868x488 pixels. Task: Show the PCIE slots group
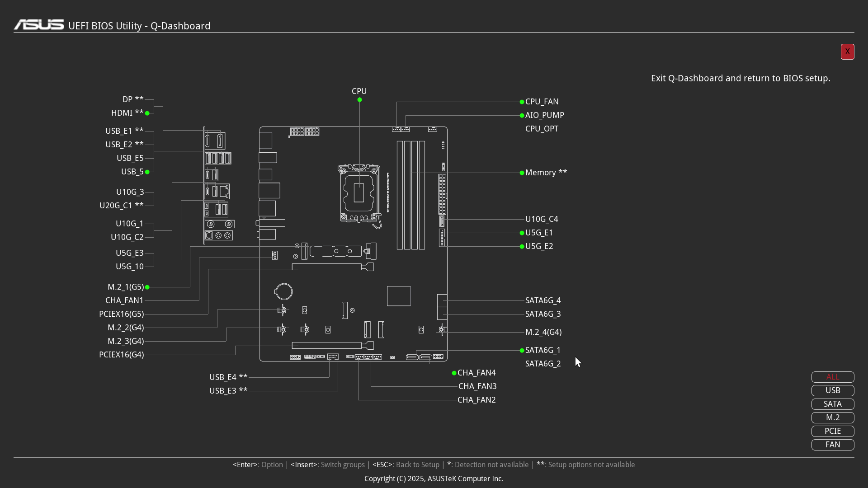(832, 431)
